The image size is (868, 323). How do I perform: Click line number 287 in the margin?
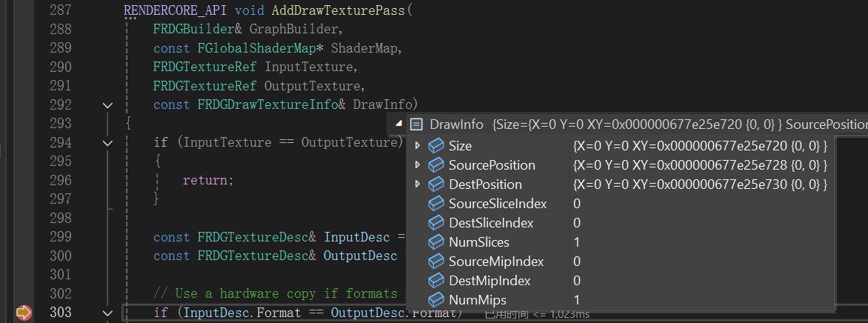point(60,10)
